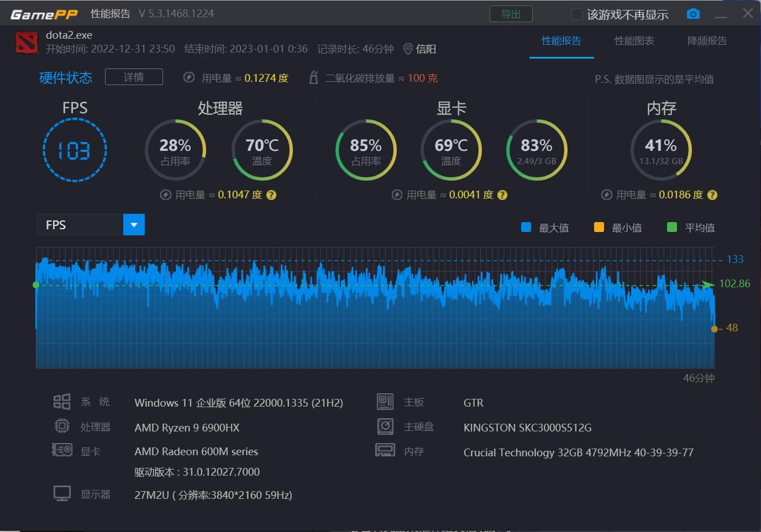
Task: Click the GamePP logo
Action: coord(44,14)
